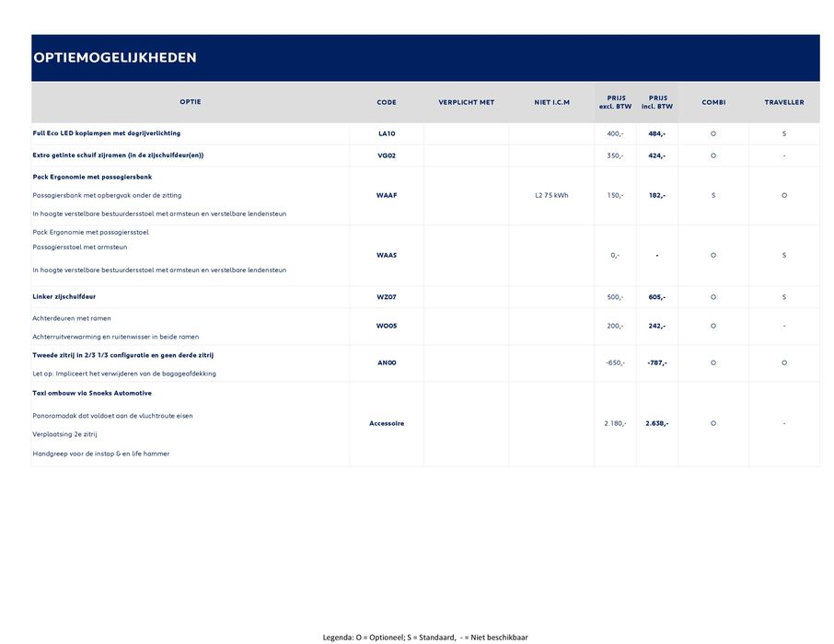Click option code WO05
The image size is (834, 644).
pyautogui.click(x=387, y=326)
